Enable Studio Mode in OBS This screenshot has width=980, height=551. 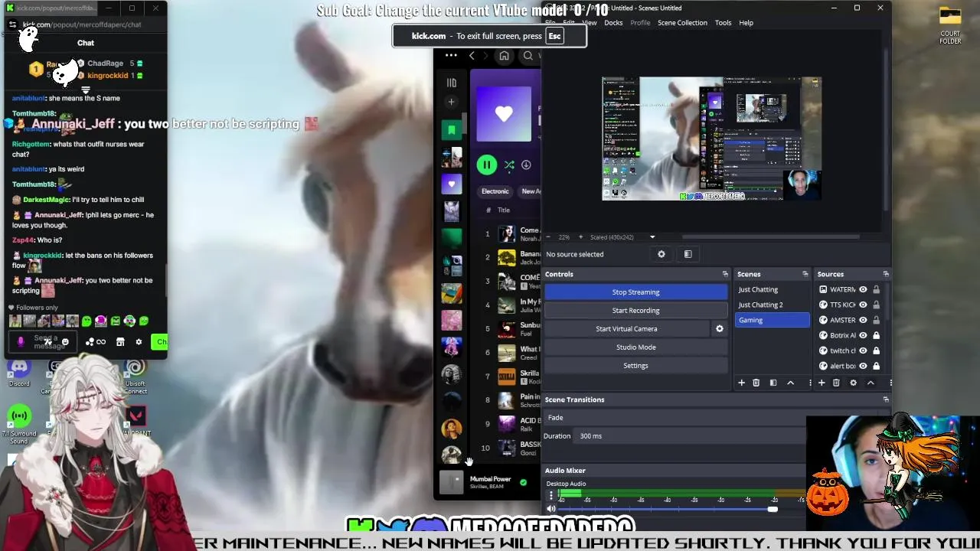(635, 347)
